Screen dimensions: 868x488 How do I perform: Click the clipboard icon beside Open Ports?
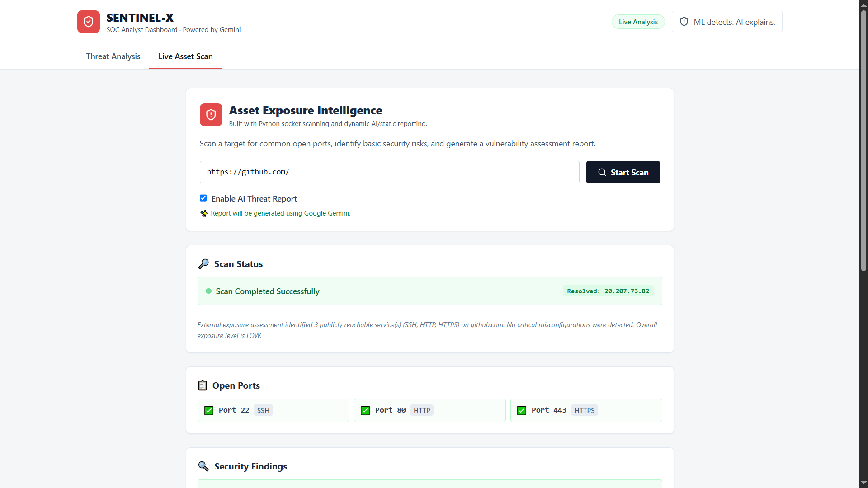tap(203, 385)
